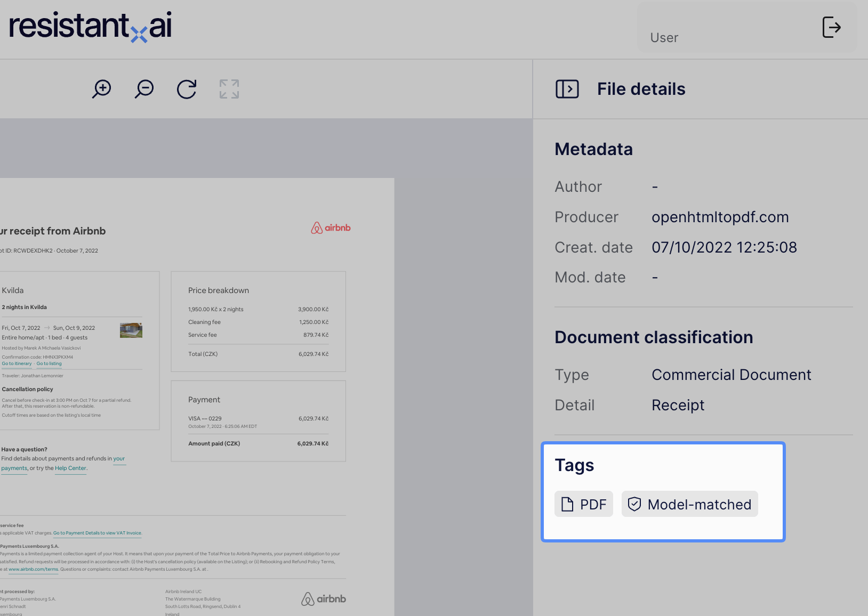The image size is (868, 616).
Task: Click the zoom out magnifier icon
Action: click(x=144, y=89)
